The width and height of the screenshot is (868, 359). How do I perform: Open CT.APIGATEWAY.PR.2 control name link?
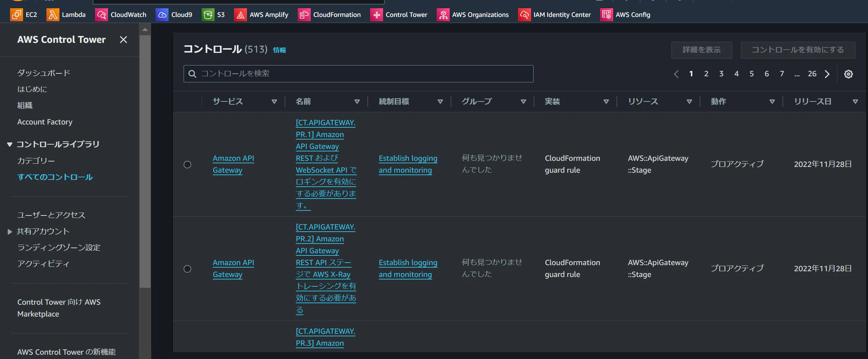[x=326, y=268]
